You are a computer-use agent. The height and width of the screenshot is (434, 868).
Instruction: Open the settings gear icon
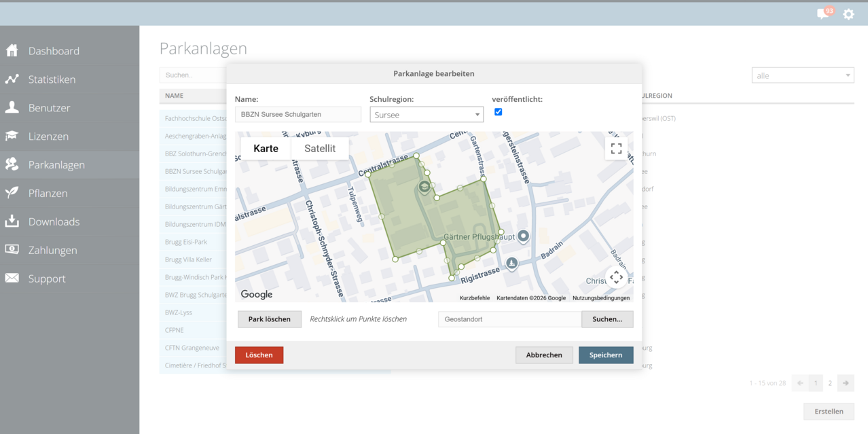848,14
